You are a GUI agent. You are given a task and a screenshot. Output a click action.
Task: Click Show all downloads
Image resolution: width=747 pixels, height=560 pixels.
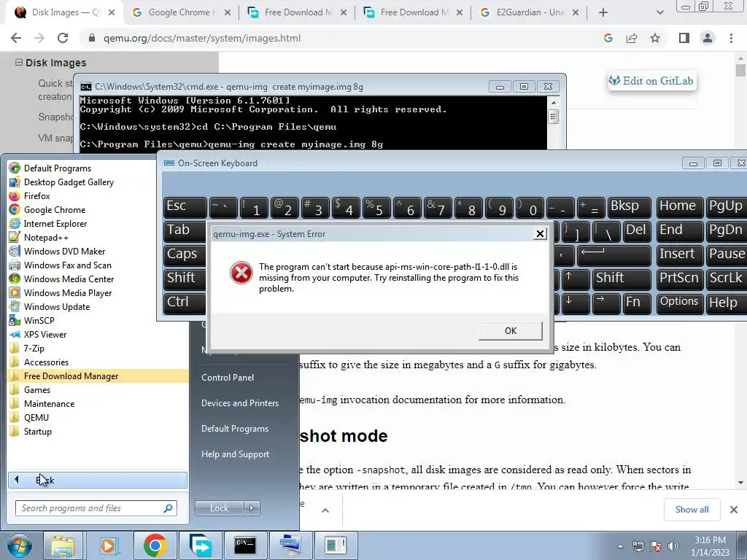click(692, 510)
